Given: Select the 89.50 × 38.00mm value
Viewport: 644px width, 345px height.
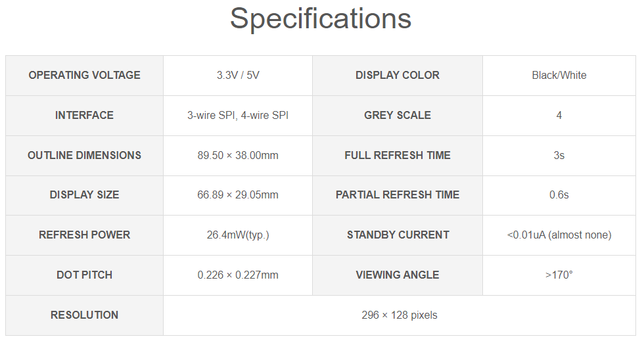Looking at the screenshot, I should [x=238, y=155].
